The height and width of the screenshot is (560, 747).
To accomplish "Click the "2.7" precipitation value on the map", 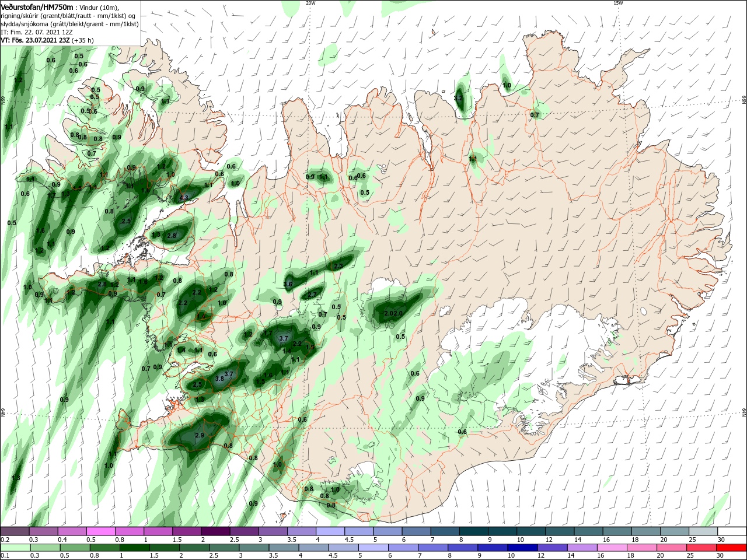I will (x=312, y=295).
